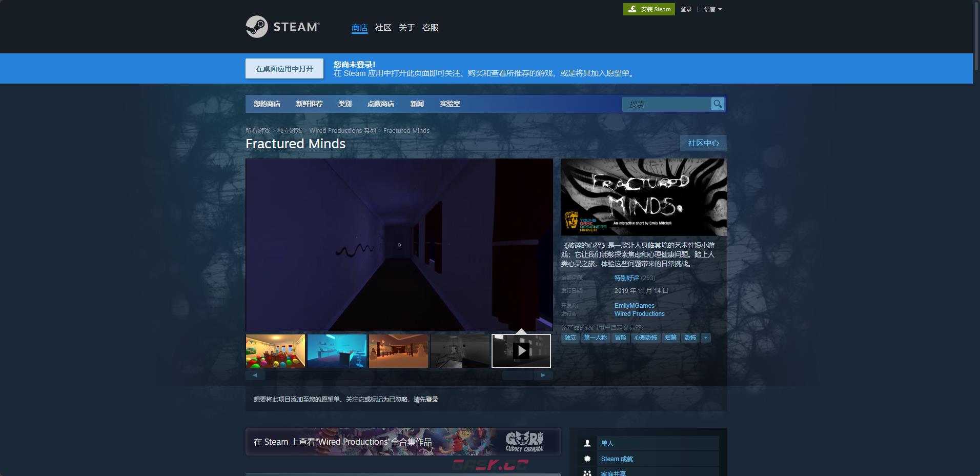Click 点数商店 in store nav

click(380, 104)
